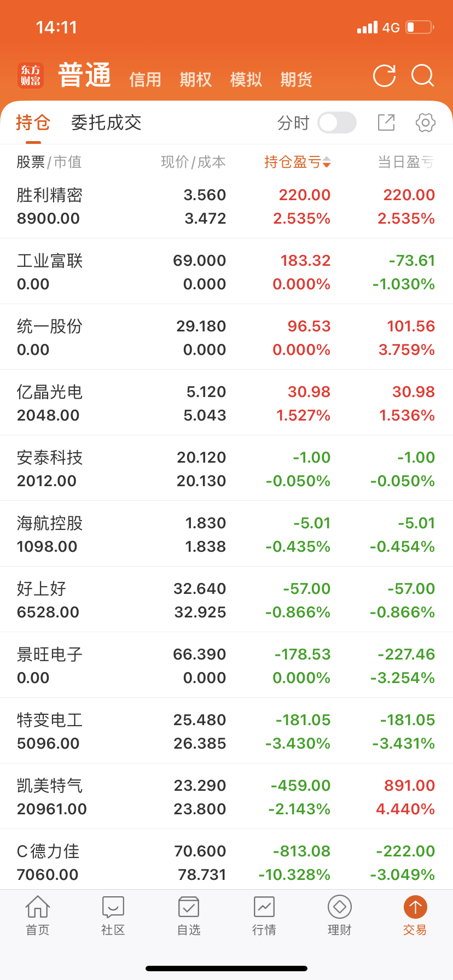This screenshot has height=980, width=453.
Task: Switch to 期权 tab
Action: (x=195, y=80)
